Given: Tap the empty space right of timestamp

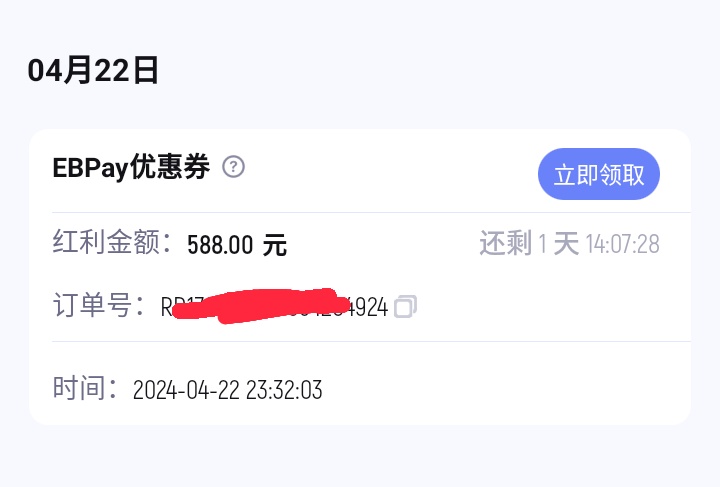Looking at the screenshot, I should point(505,390).
